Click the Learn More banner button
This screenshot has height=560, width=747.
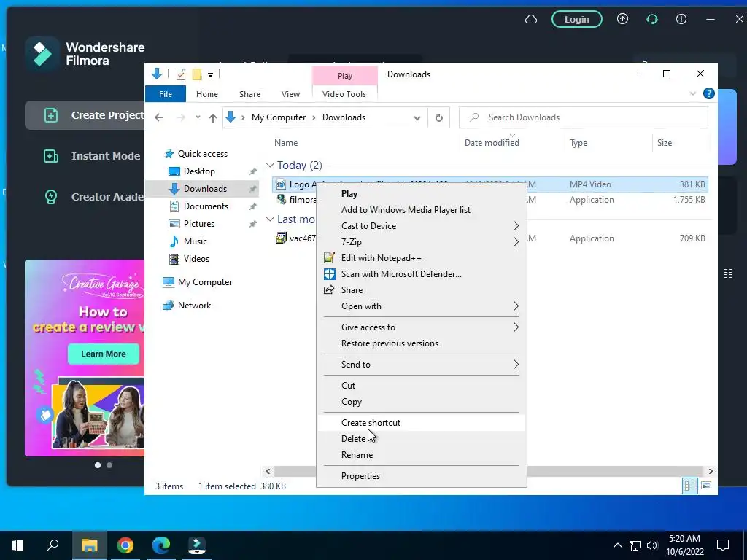tap(104, 354)
